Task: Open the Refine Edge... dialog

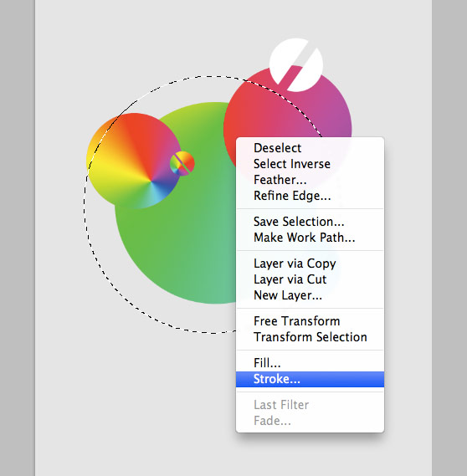Action: [310, 196]
